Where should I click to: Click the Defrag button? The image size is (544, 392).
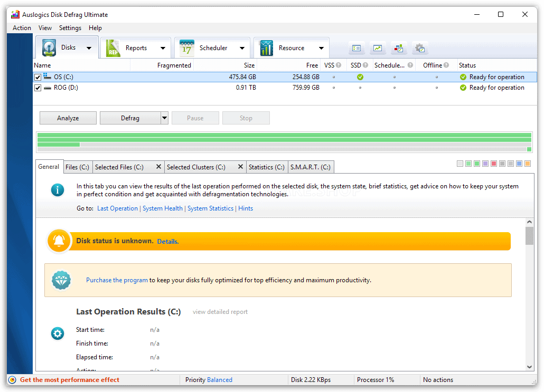click(130, 118)
